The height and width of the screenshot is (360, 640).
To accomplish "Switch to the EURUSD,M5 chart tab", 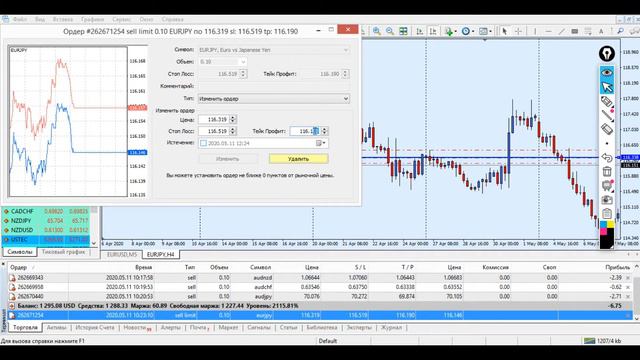I will 122,254.
